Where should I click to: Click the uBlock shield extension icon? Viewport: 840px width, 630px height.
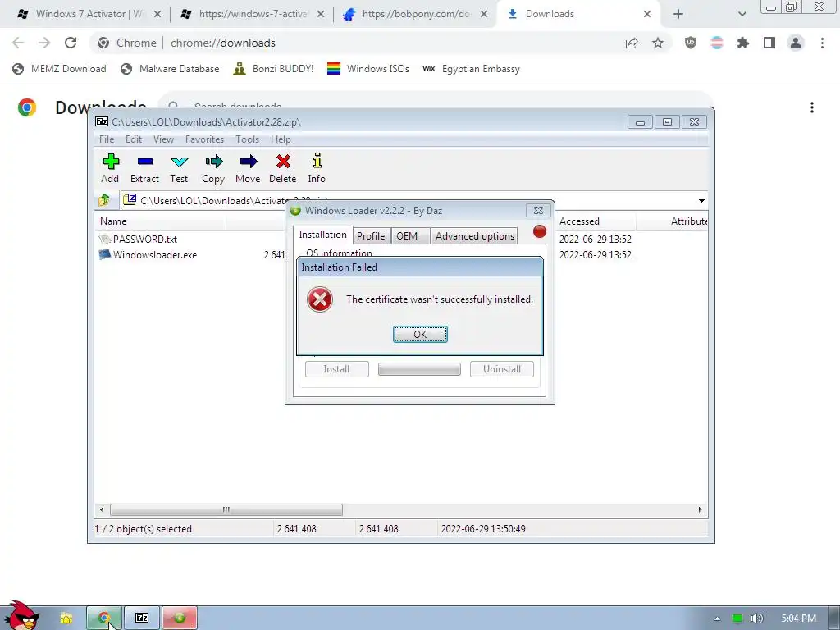(x=691, y=43)
